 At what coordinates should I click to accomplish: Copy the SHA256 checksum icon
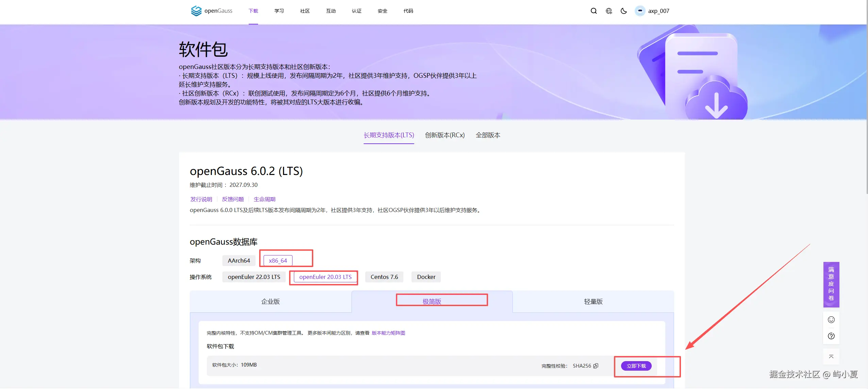click(x=596, y=366)
